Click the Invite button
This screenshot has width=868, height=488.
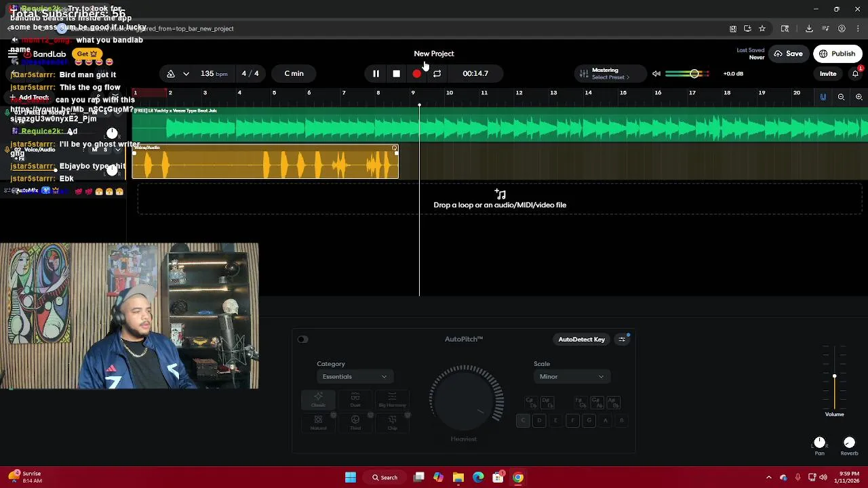click(828, 73)
